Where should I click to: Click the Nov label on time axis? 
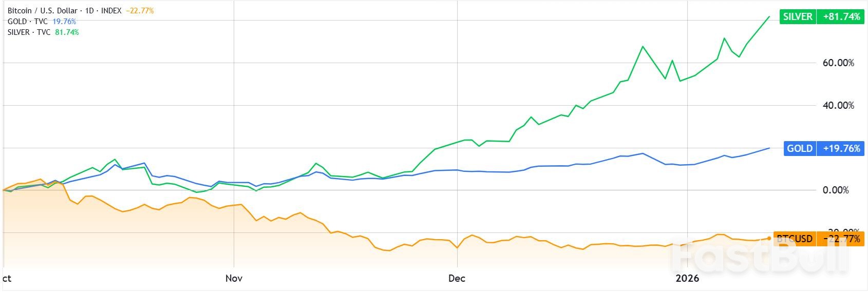[234, 278]
